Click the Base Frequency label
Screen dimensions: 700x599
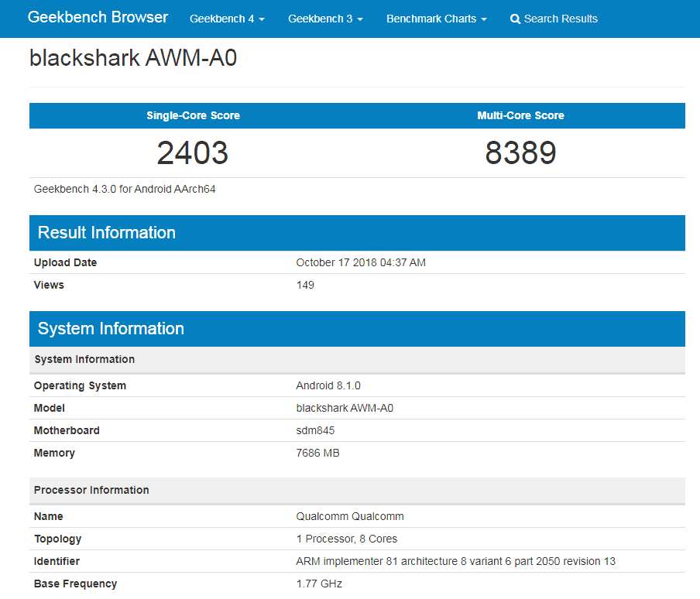pyautogui.click(x=75, y=584)
